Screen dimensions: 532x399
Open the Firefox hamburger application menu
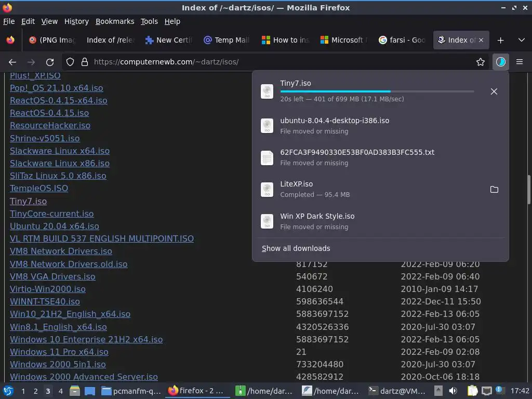click(520, 62)
